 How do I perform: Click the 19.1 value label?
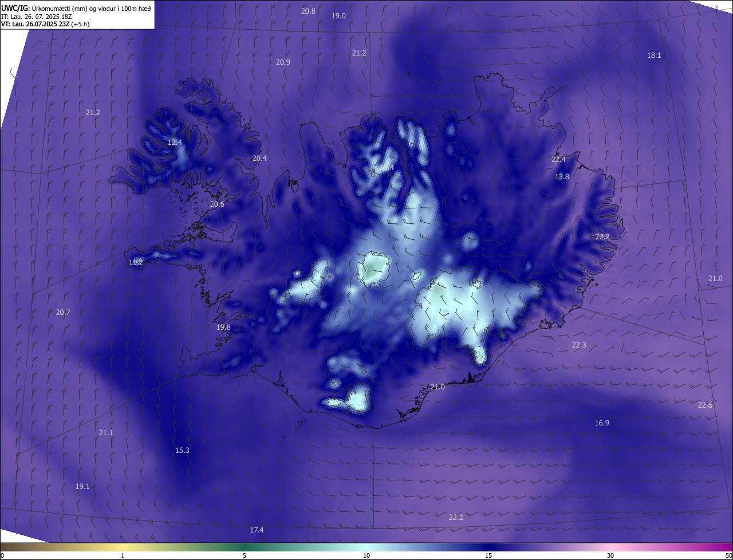tap(82, 487)
